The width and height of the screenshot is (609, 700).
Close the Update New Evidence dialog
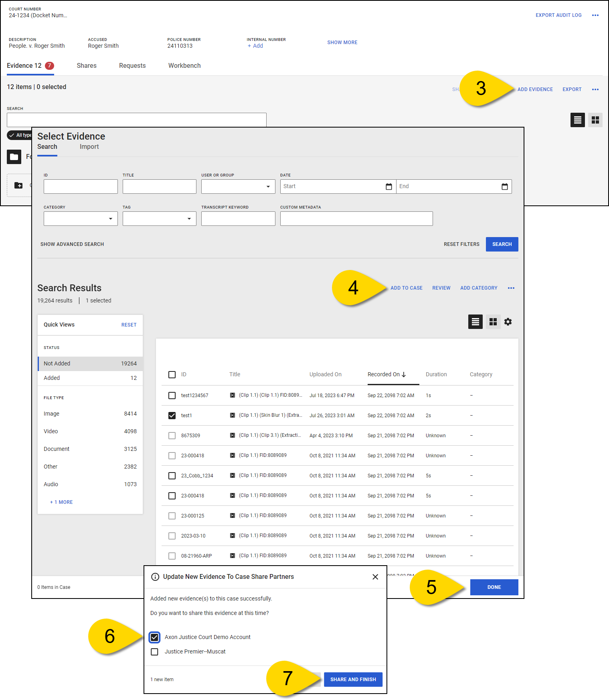coord(375,577)
